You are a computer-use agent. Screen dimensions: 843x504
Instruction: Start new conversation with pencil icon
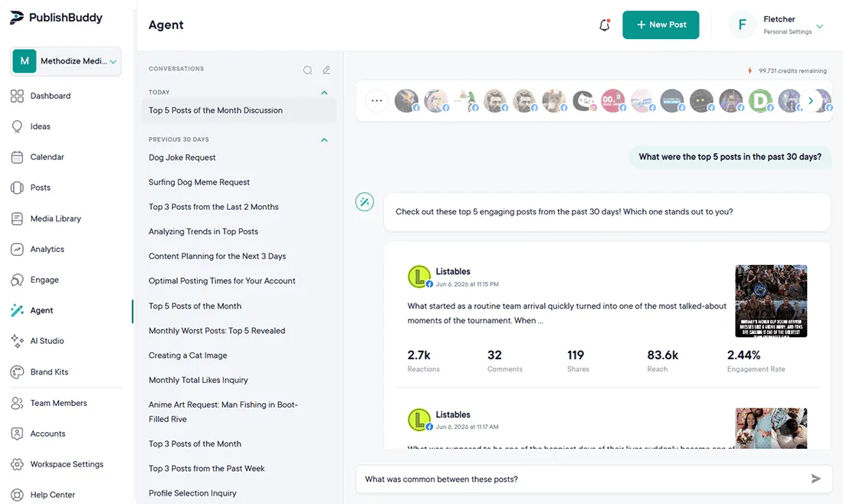326,70
